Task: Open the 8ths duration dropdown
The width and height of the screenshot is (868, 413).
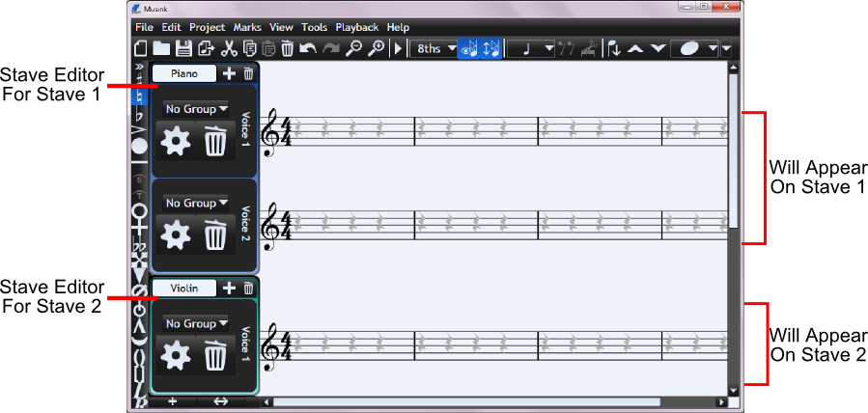Action: click(434, 48)
